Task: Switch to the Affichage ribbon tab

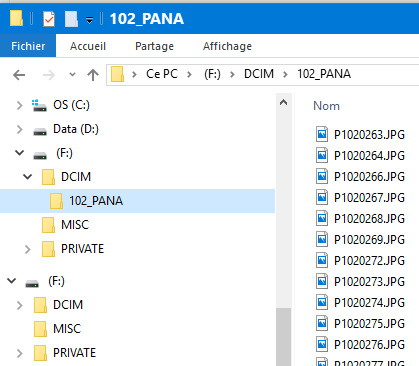Action: point(227,46)
